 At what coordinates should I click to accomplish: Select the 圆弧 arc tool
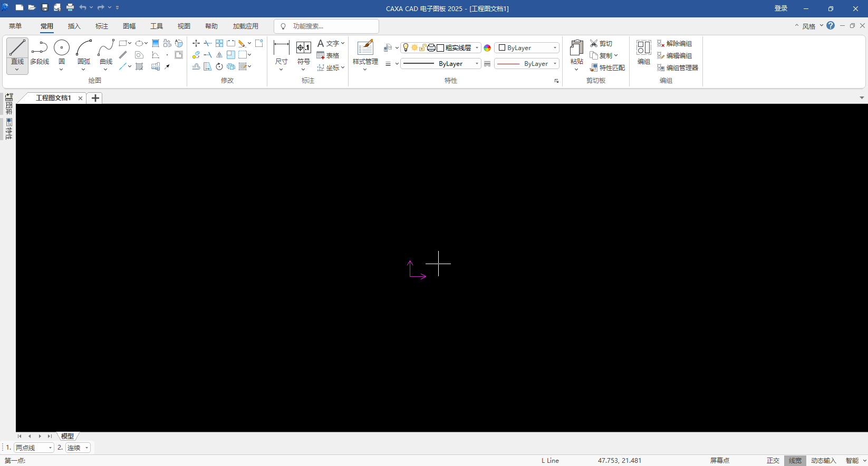[x=84, y=51]
